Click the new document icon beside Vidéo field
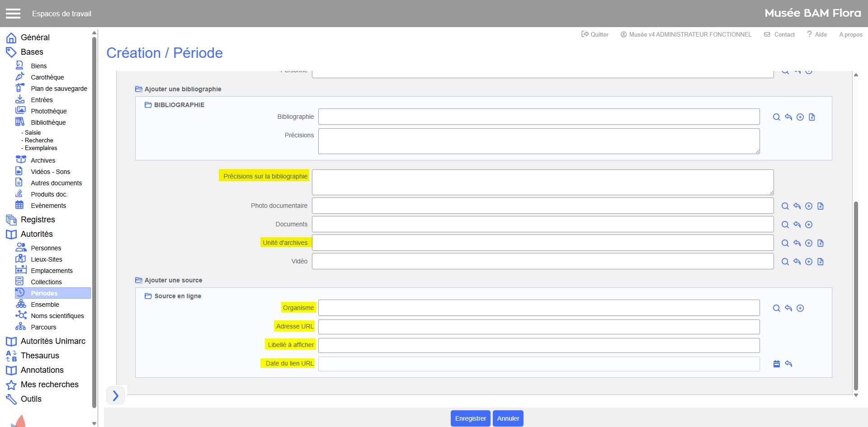The image size is (868, 427). click(821, 262)
